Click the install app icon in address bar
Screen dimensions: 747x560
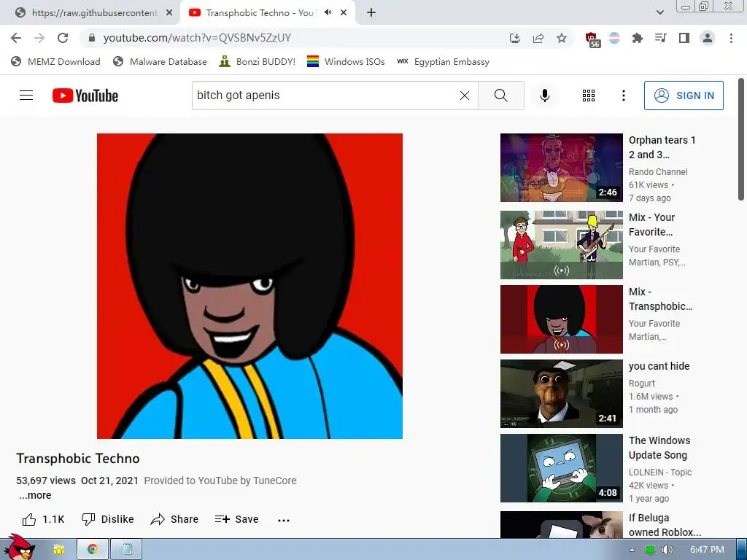click(515, 38)
